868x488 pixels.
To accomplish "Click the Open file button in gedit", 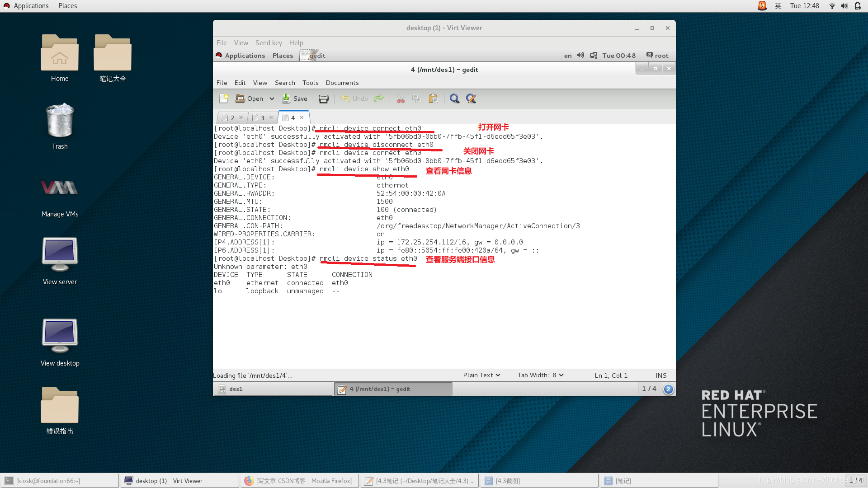I will click(250, 99).
